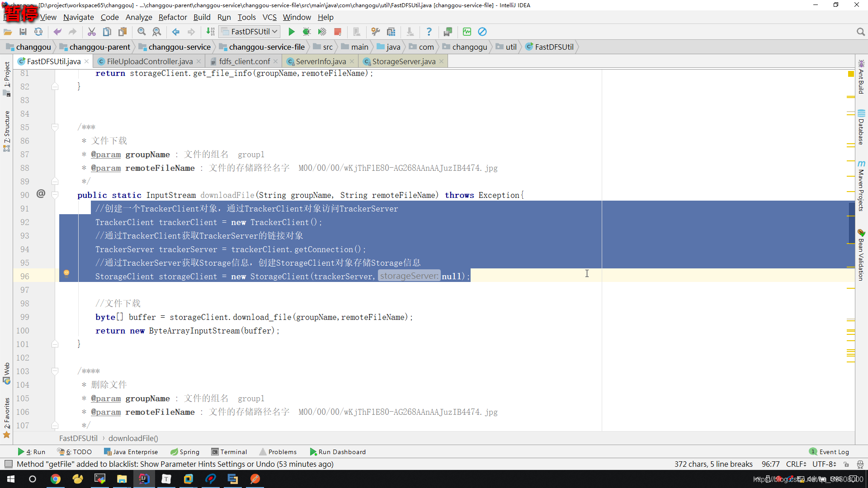Click the @ gutter icon on line 90
The image size is (868, 488).
pyautogui.click(x=41, y=194)
